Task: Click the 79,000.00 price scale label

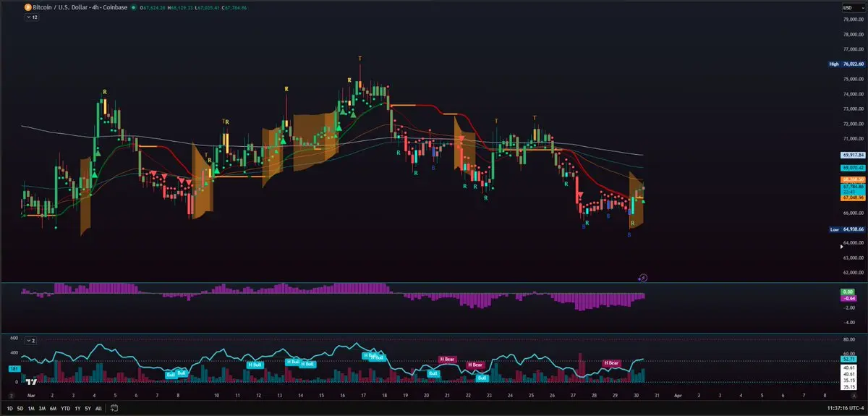Action: (853, 20)
